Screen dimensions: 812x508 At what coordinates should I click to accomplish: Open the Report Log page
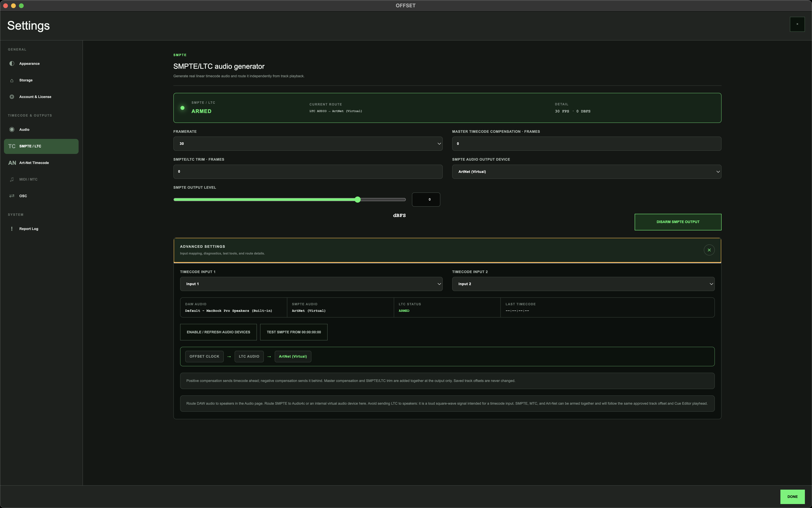point(41,229)
